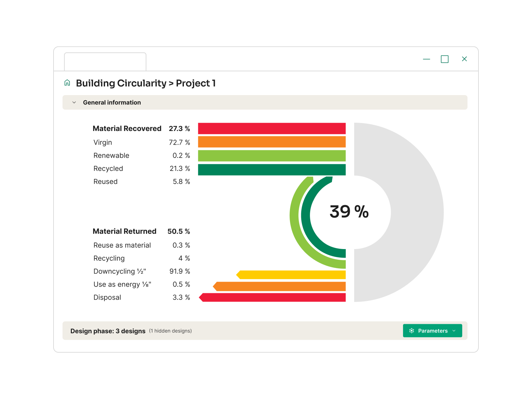This screenshot has width=532, height=399.
Task: Click the yellow arrow bar in bottom chart
Action: click(x=291, y=275)
